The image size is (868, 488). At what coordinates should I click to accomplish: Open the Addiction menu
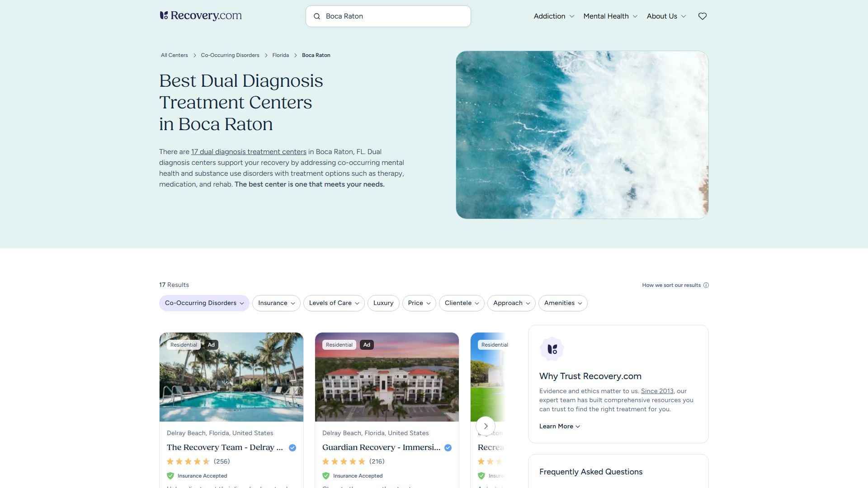(554, 16)
